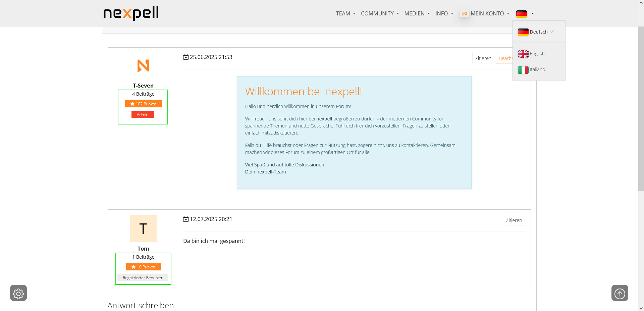Click Zitieren on T-Seven's post
The height and width of the screenshot is (311, 644).
(x=483, y=58)
